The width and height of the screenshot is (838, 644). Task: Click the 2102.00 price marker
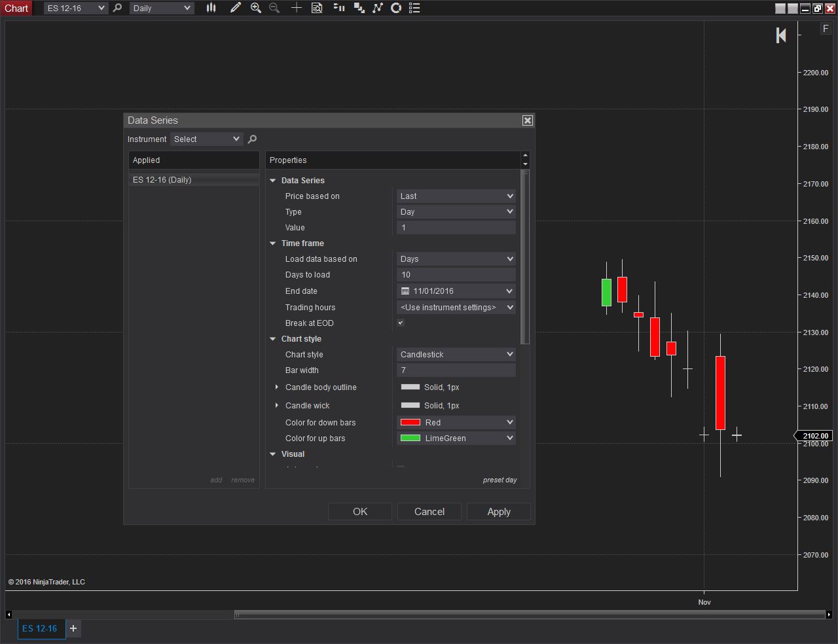click(814, 436)
